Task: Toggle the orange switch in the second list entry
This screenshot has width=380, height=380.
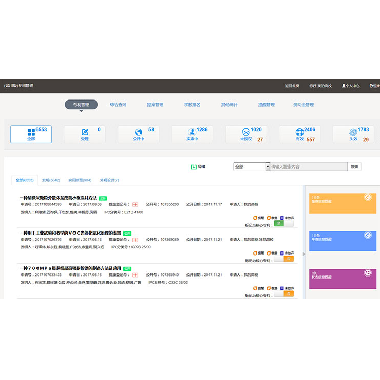Action: pos(283,259)
